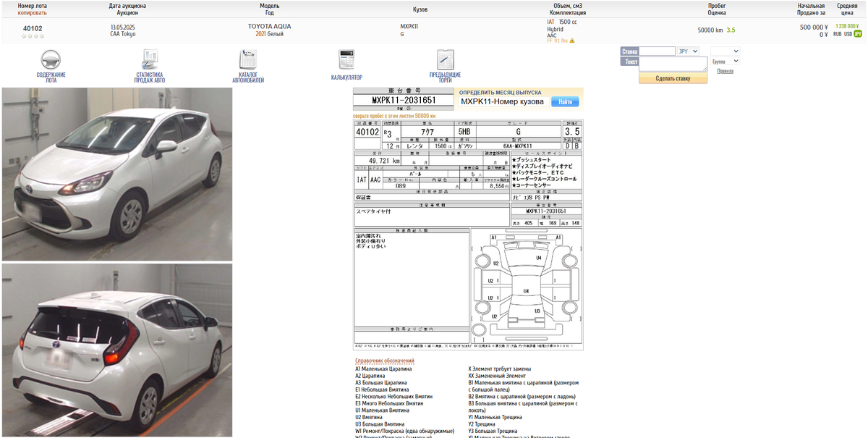868x438 pixels.
Task: Click the 'A1 Маленькая Царапина' legend entry
Action: pos(383,368)
